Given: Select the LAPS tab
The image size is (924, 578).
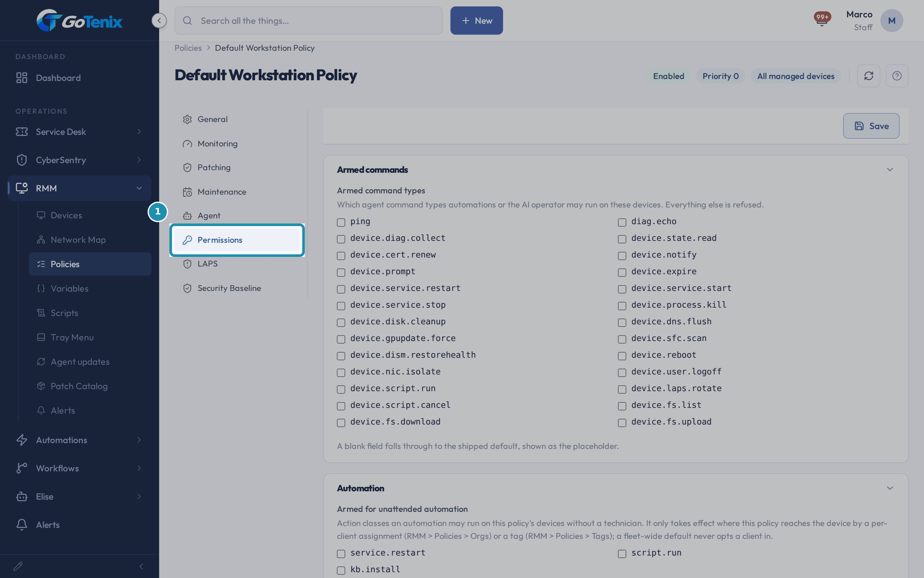Looking at the screenshot, I should coord(237,264).
